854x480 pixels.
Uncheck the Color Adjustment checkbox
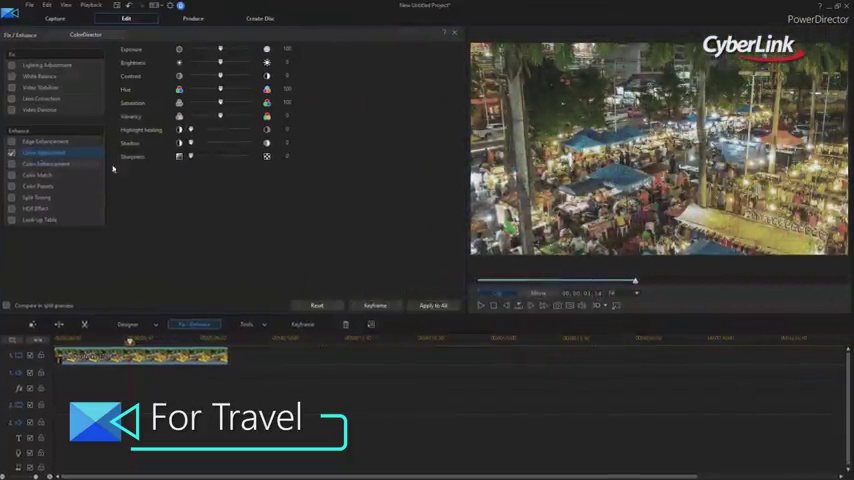[x=12, y=152]
